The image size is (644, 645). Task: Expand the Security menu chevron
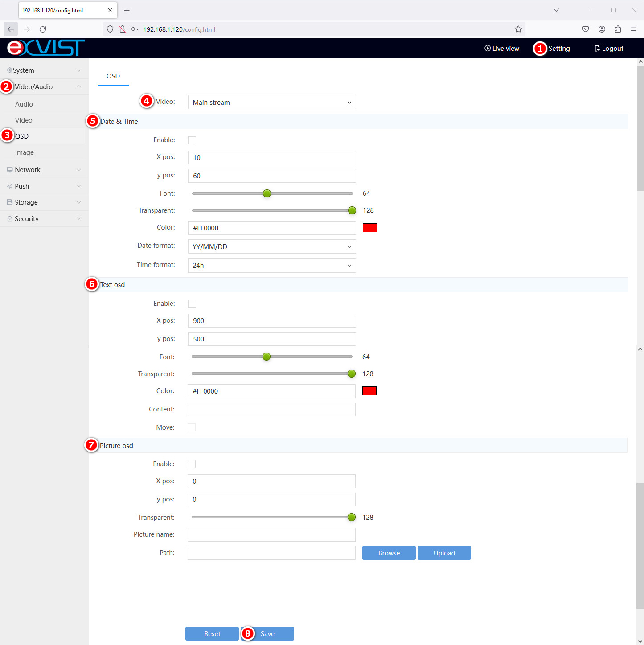(79, 218)
